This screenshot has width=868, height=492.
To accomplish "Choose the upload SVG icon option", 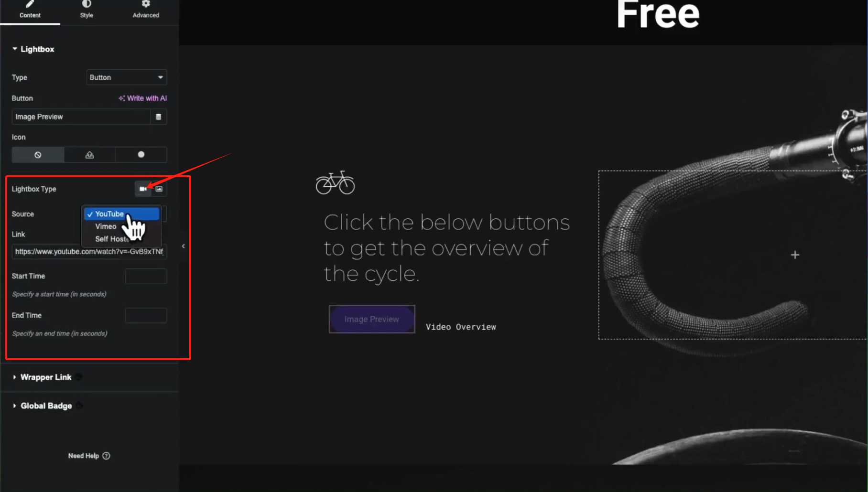I will (89, 155).
